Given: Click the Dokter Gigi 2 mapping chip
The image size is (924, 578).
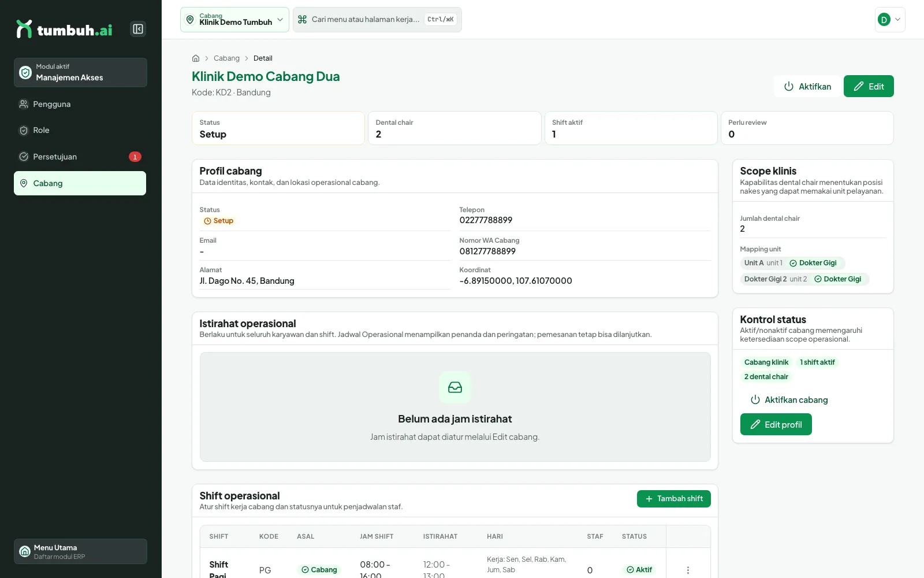Looking at the screenshot, I should pyautogui.click(x=804, y=279).
